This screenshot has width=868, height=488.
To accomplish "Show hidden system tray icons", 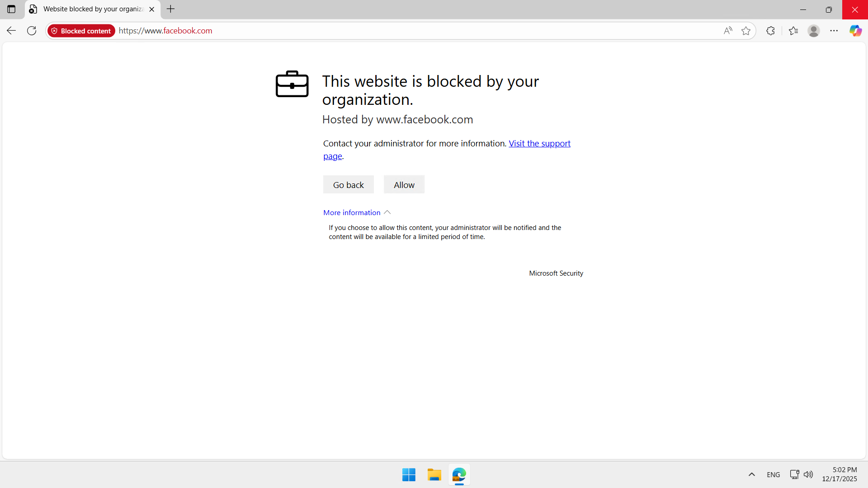I will pos(752,474).
